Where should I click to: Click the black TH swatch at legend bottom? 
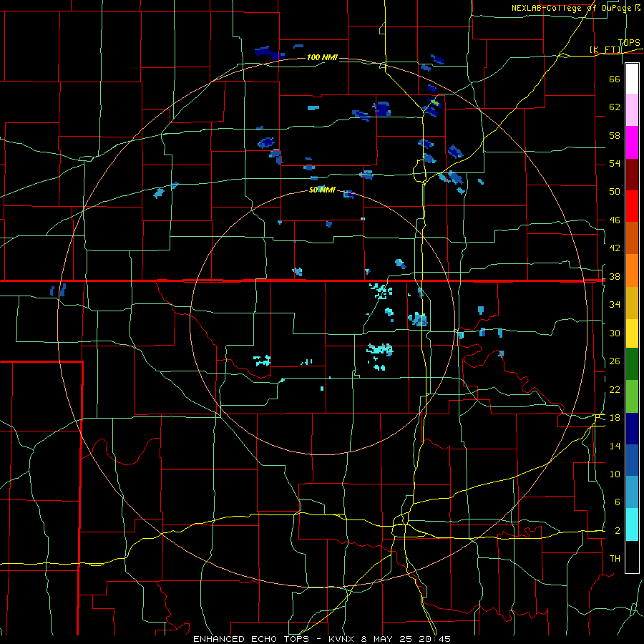coord(632,557)
